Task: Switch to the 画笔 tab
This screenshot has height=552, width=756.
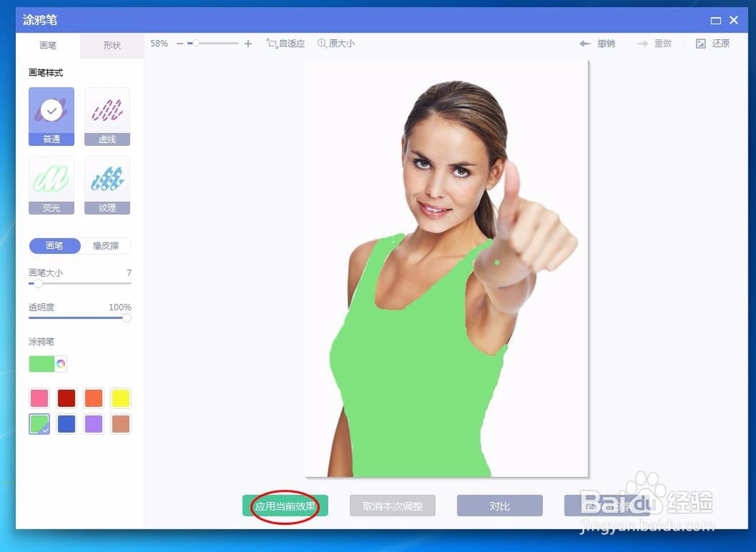Action: pyautogui.click(x=48, y=45)
